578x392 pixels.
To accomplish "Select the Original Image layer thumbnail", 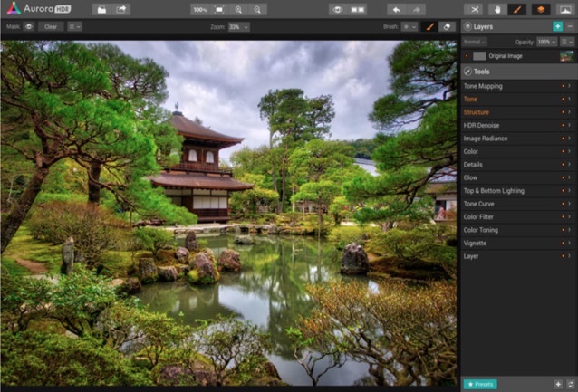I will [x=566, y=56].
